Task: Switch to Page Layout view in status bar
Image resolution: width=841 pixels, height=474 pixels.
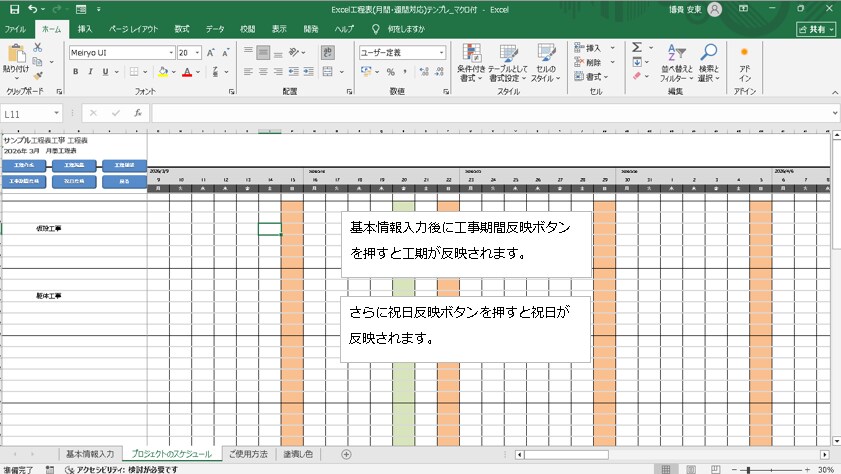Action: pos(691,469)
